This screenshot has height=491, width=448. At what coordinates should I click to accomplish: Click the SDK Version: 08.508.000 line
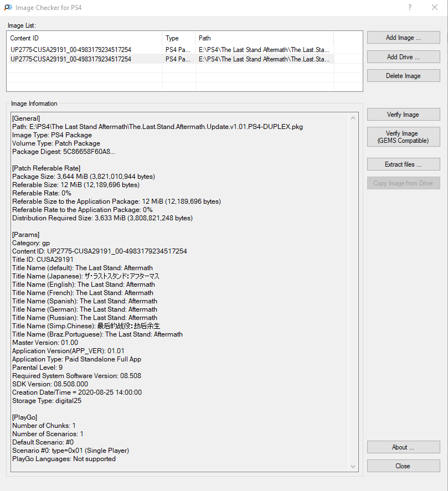(50, 384)
